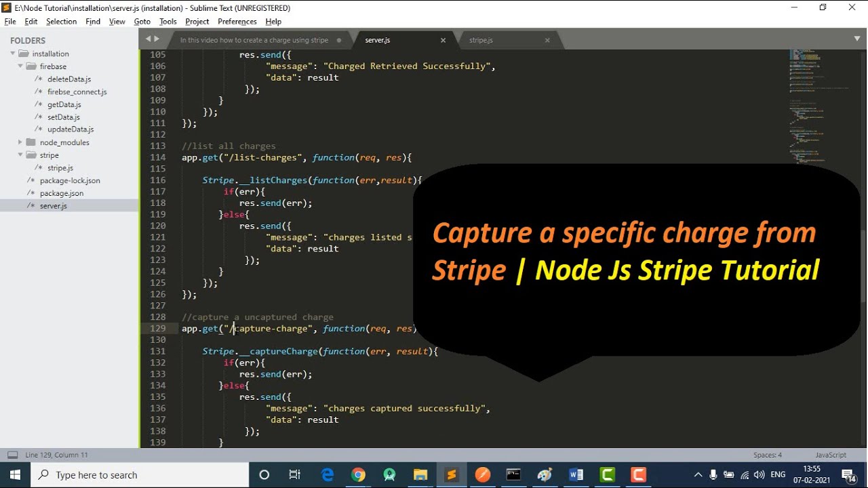Click Stripe.__captureCharge call on line 131

coord(260,351)
